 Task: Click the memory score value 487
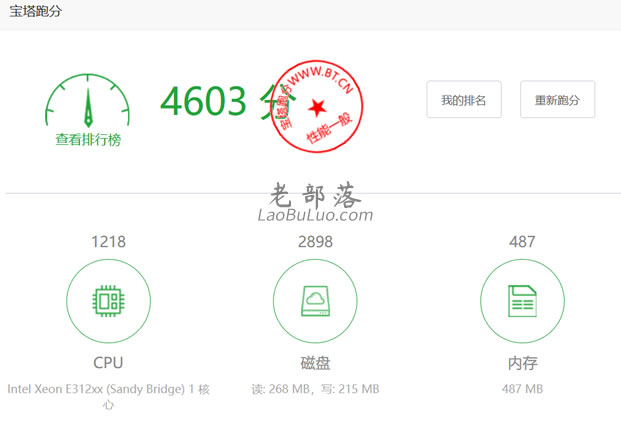(x=522, y=241)
